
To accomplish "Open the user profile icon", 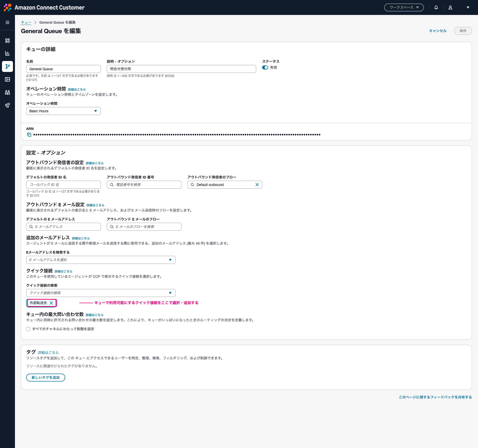I will pos(450,7).
